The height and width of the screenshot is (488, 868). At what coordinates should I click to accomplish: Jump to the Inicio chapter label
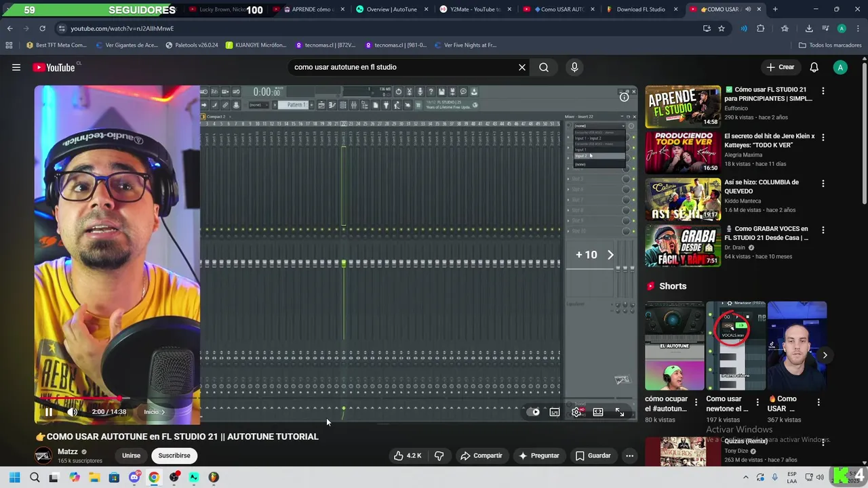(154, 412)
